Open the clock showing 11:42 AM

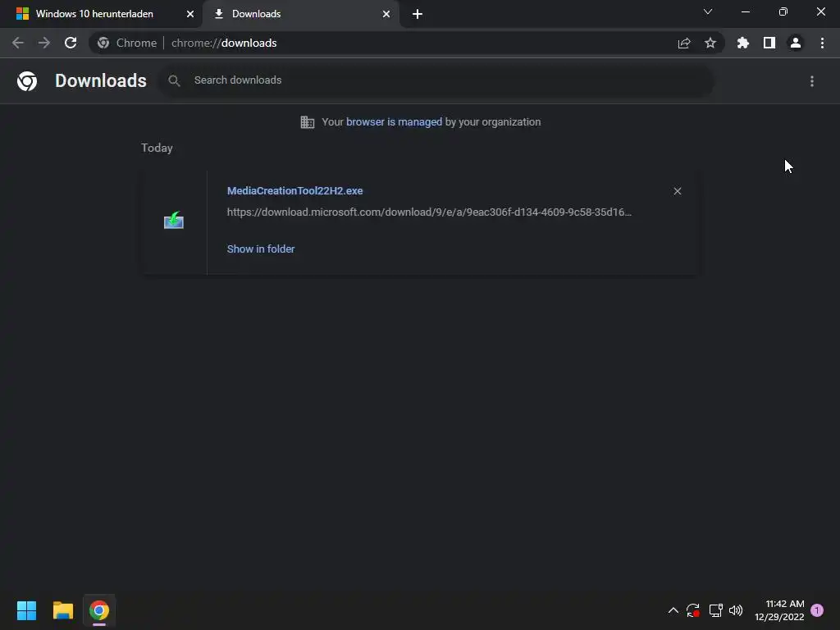click(779, 610)
